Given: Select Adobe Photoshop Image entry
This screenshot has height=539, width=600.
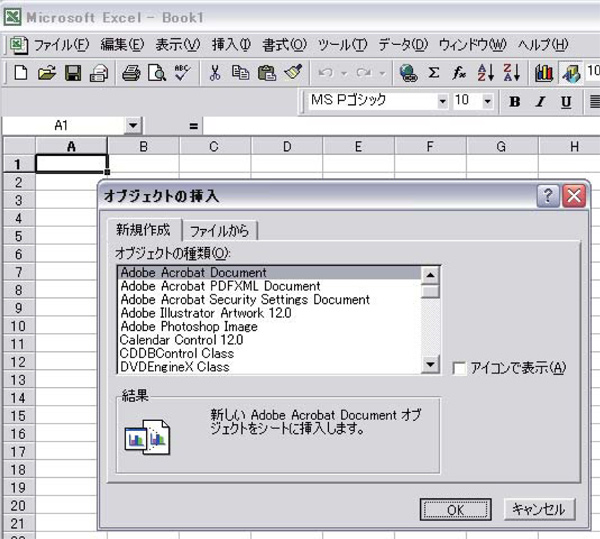Looking at the screenshot, I should pos(269,326).
